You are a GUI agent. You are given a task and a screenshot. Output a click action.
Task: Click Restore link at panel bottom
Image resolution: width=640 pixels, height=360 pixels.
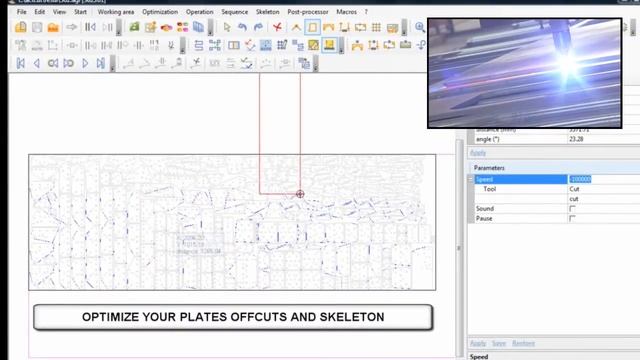[x=523, y=344]
